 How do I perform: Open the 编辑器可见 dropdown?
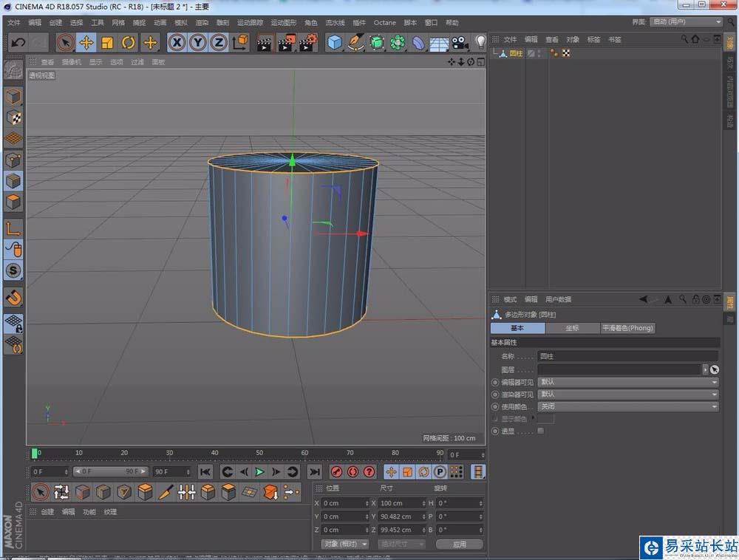pos(627,382)
